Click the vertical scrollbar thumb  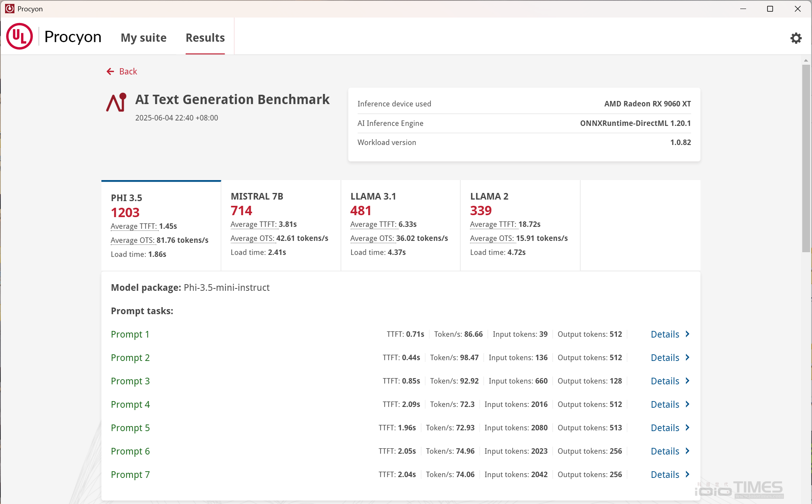pyautogui.click(x=806, y=158)
